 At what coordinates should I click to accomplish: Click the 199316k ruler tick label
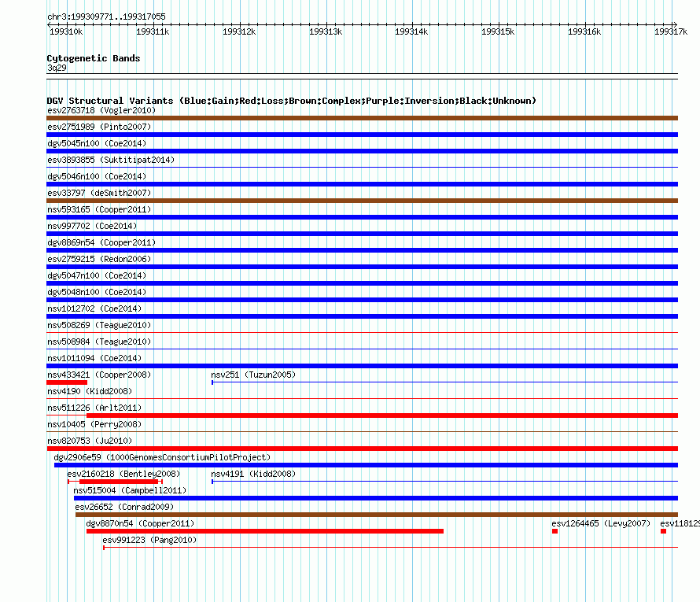584,31
